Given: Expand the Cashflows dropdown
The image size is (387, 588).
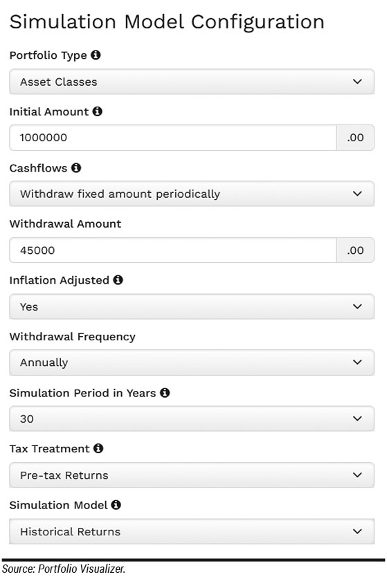Looking at the screenshot, I should pyautogui.click(x=192, y=194).
